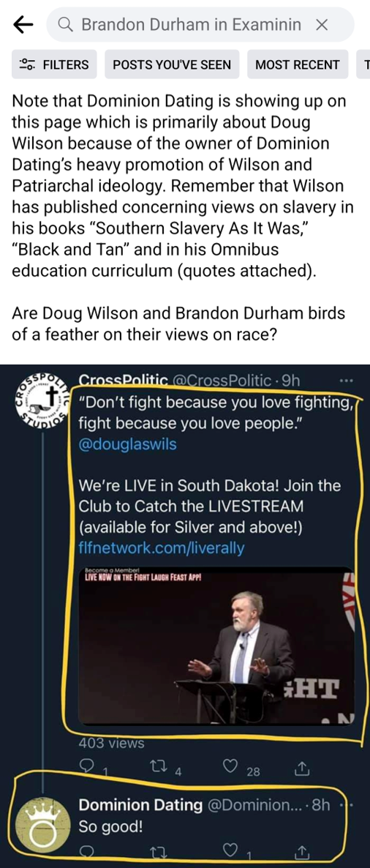Open the flfnetwork.com/liverally link

point(162,548)
